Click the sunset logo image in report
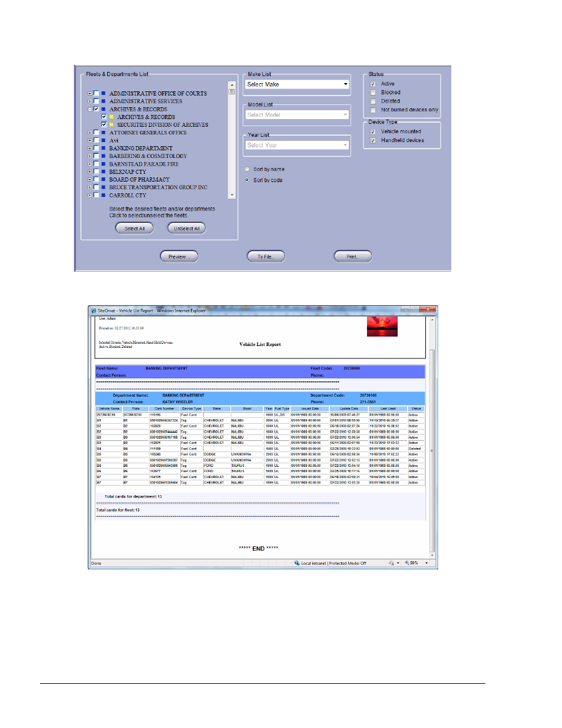The height and width of the screenshot is (728, 562). point(382,326)
